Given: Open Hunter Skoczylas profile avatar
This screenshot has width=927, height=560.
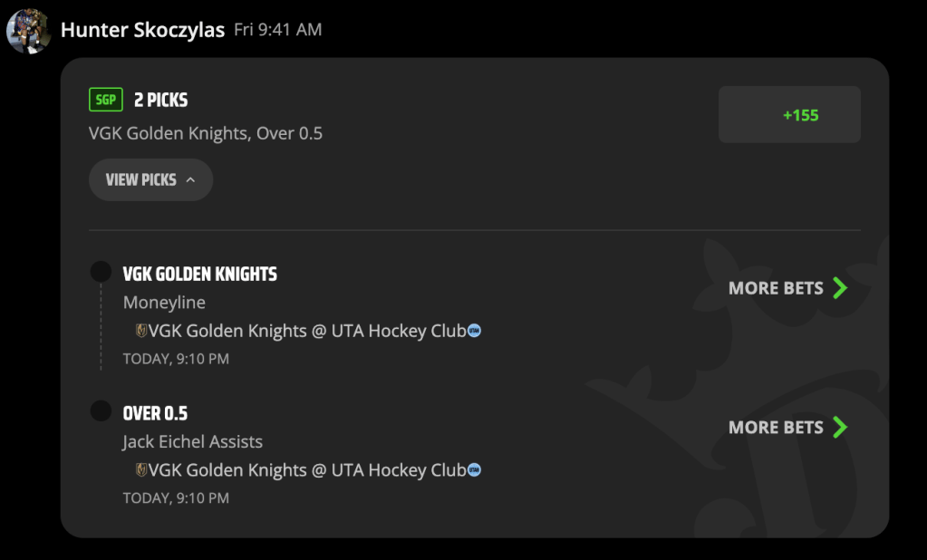Looking at the screenshot, I should click(28, 31).
